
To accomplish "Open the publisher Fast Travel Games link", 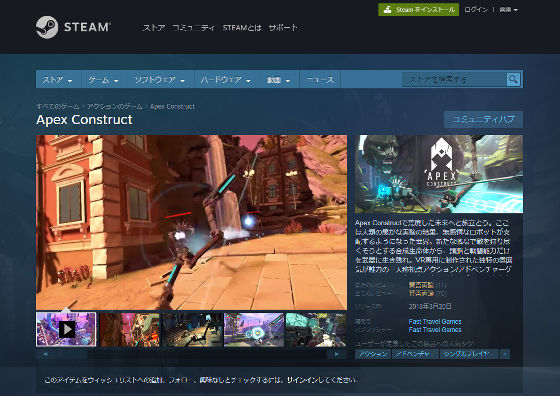I will [435, 330].
